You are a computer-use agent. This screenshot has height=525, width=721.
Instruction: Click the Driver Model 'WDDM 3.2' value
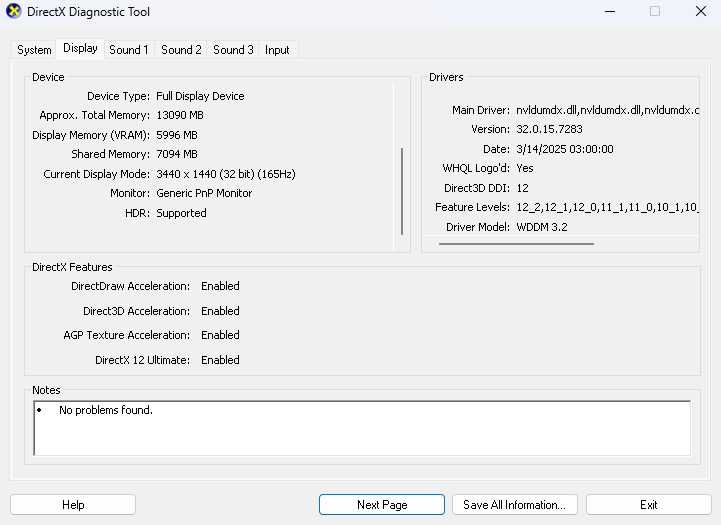(542, 227)
